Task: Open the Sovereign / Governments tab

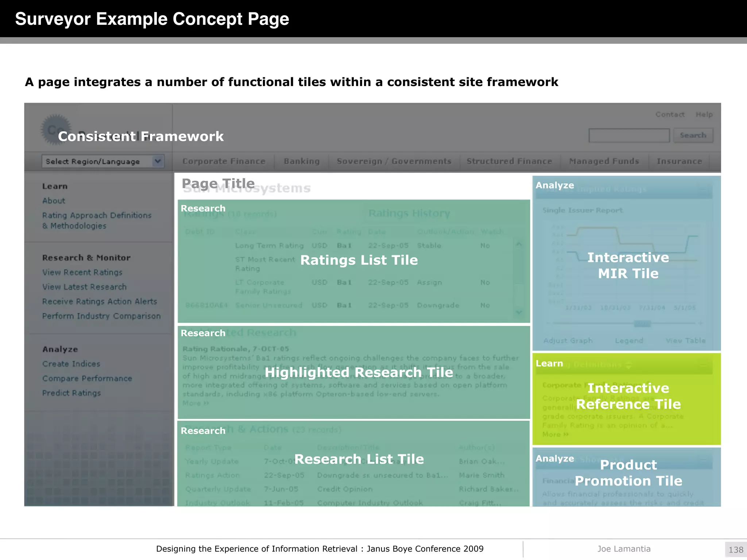Action: pos(394,161)
